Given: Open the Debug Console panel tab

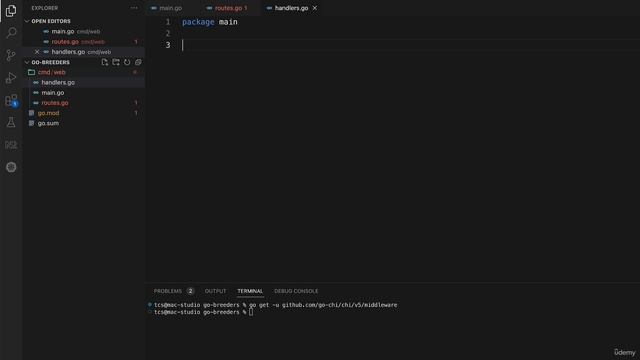Looking at the screenshot, I should point(296,291).
